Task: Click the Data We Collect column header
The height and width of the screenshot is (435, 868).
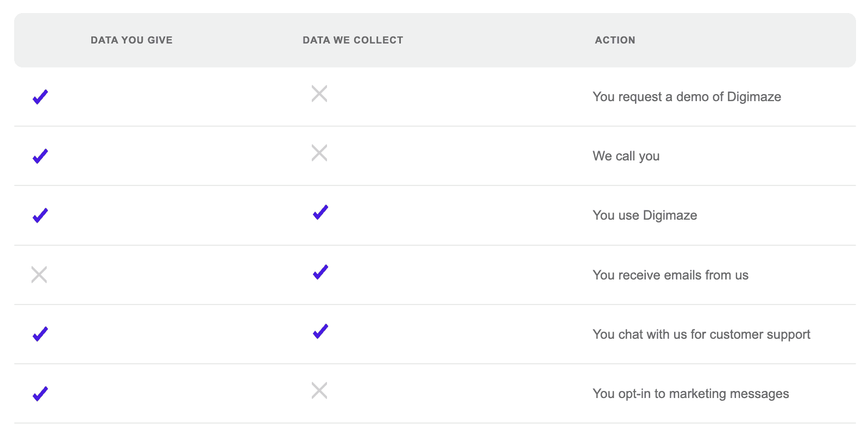Action: (353, 40)
